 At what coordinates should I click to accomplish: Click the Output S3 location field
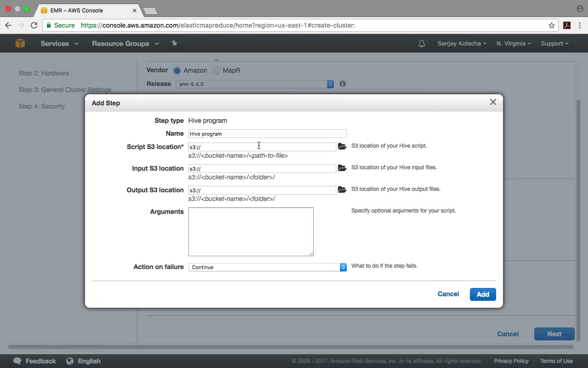(262, 190)
